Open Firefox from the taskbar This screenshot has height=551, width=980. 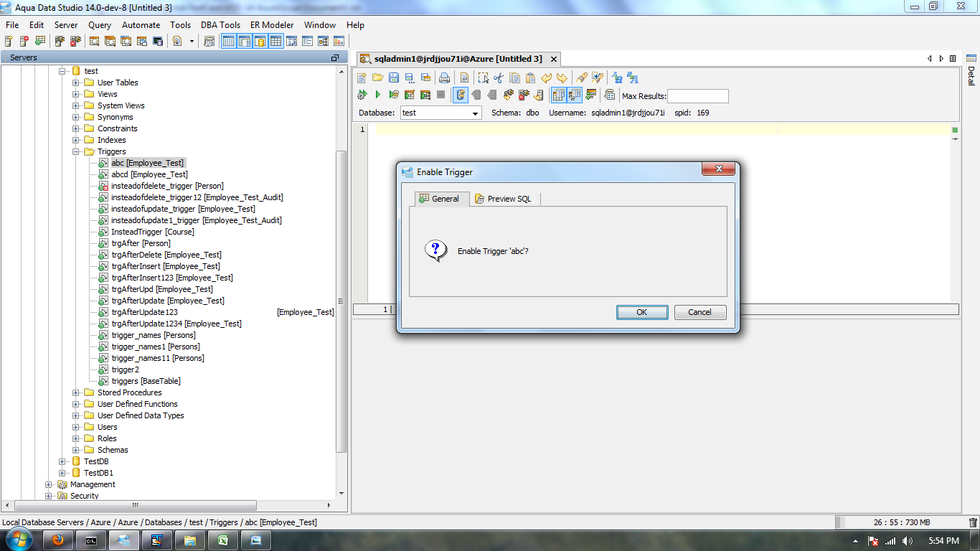click(x=58, y=540)
